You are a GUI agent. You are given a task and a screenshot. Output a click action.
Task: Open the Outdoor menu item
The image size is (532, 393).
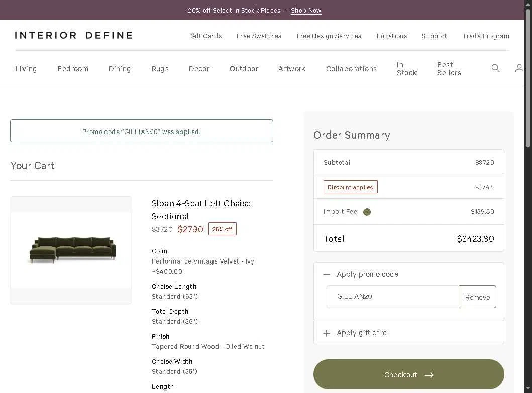click(244, 69)
